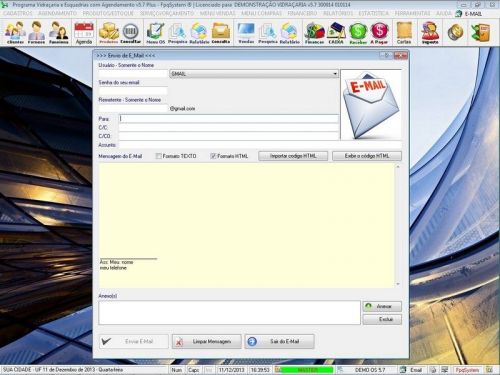500x375 pixels.
Task: Enable the Formato TEXTO checkbox
Action: pyautogui.click(x=159, y=156)
